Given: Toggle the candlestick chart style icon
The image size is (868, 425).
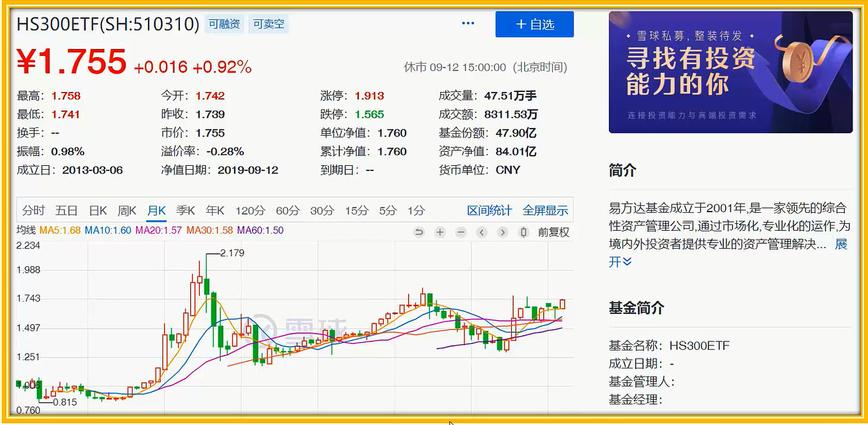Looking at the screenshot, I should pos(524,232).
